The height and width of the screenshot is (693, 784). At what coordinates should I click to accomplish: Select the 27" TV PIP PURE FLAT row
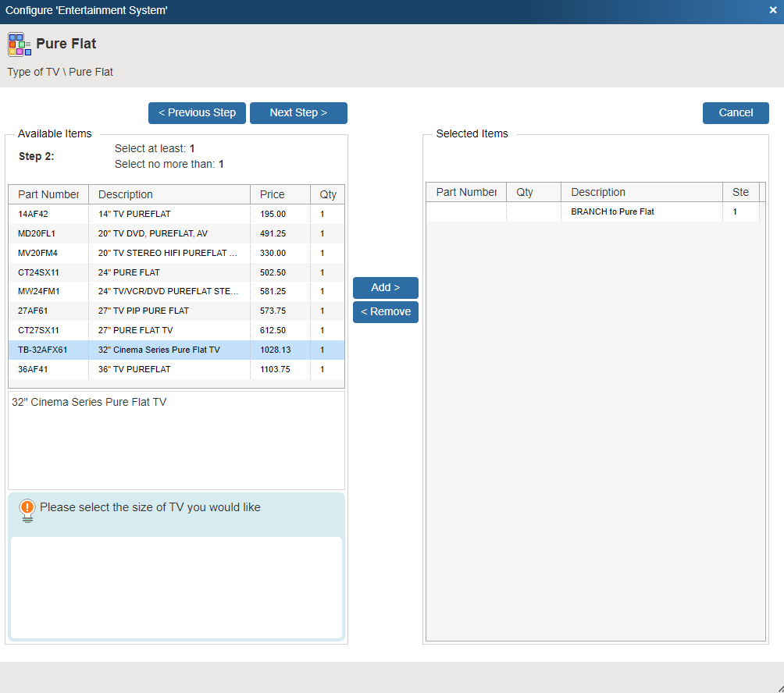pyautogui.click(x=144, y=311)
